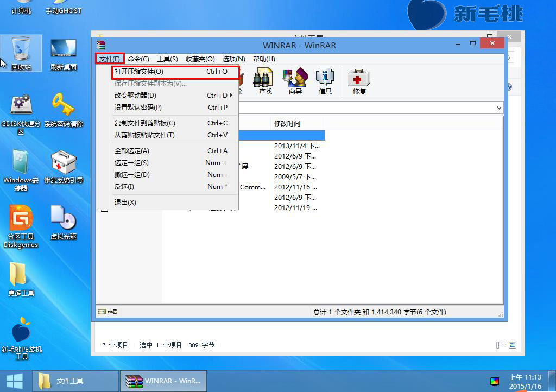Viewport: 556px width, 392px height.
Task: Choose 撤选一组(D) menu entry
Action: pos(175,175)
